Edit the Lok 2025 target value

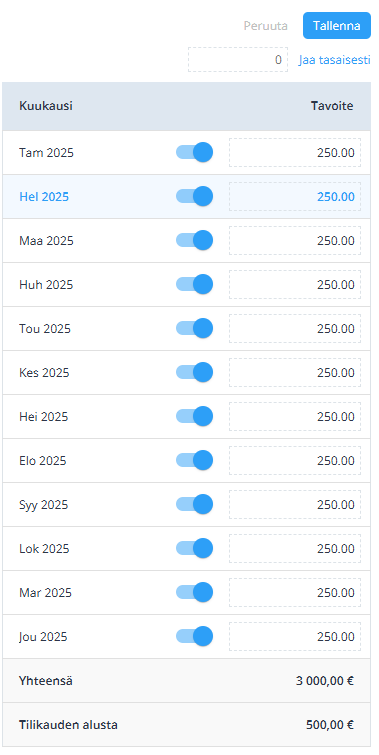295,548
